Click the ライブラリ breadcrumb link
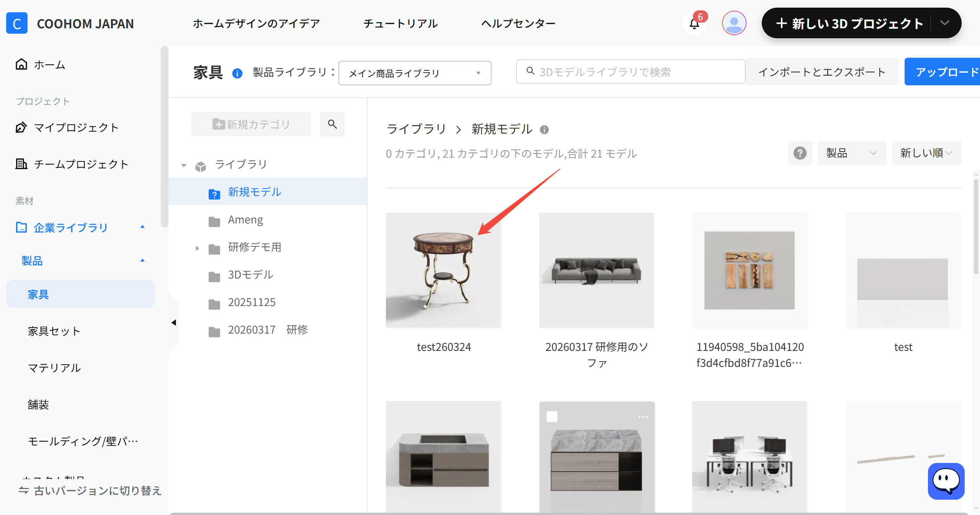The width and height of the screenshot is (980, 515). point(416,129)
